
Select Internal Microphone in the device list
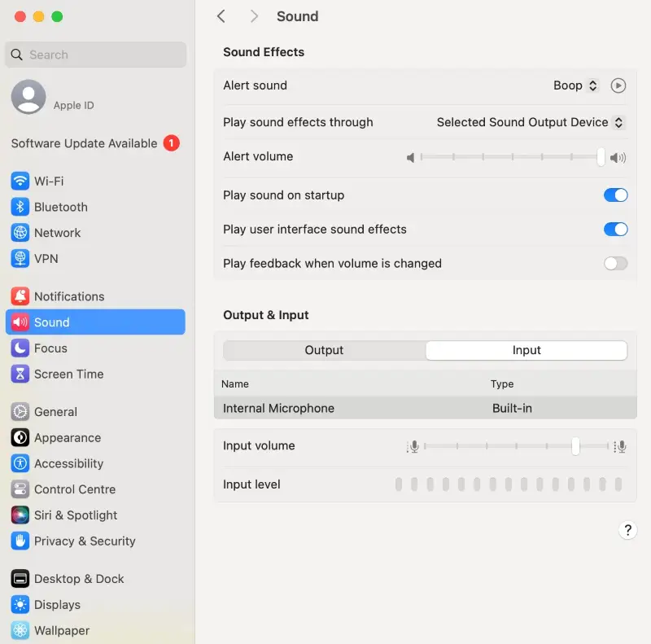pyautogui.click(x=278, y=408)
